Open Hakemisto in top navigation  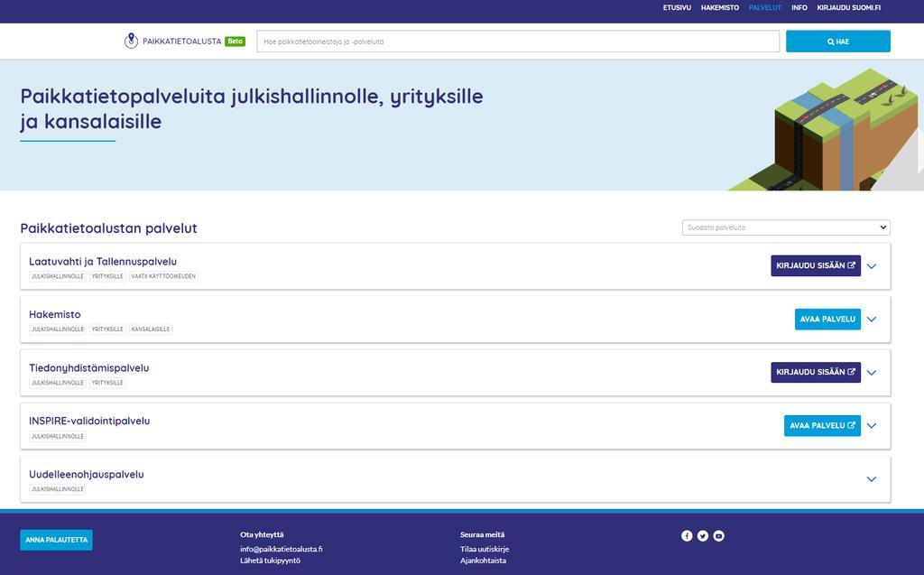pyautogui.click(x=719, y=7)
